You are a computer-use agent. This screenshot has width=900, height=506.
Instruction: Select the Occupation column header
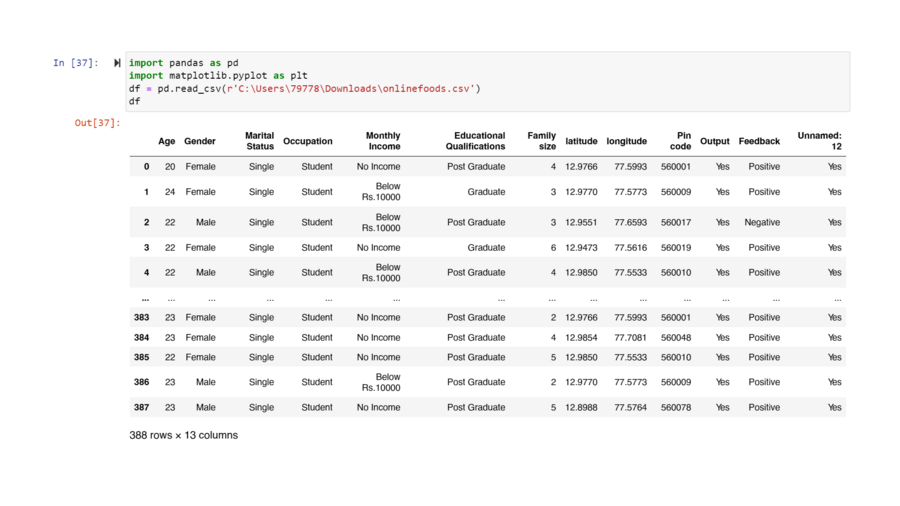coord(308,141)
